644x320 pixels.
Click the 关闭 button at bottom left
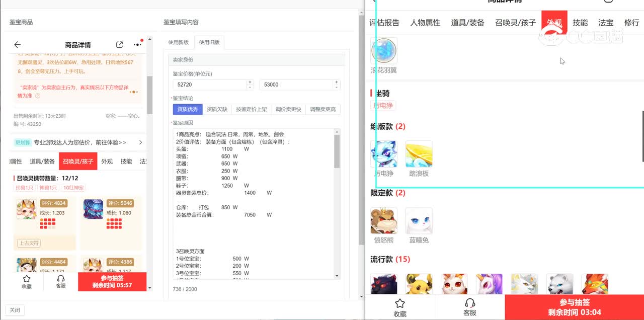coord(15,310)
